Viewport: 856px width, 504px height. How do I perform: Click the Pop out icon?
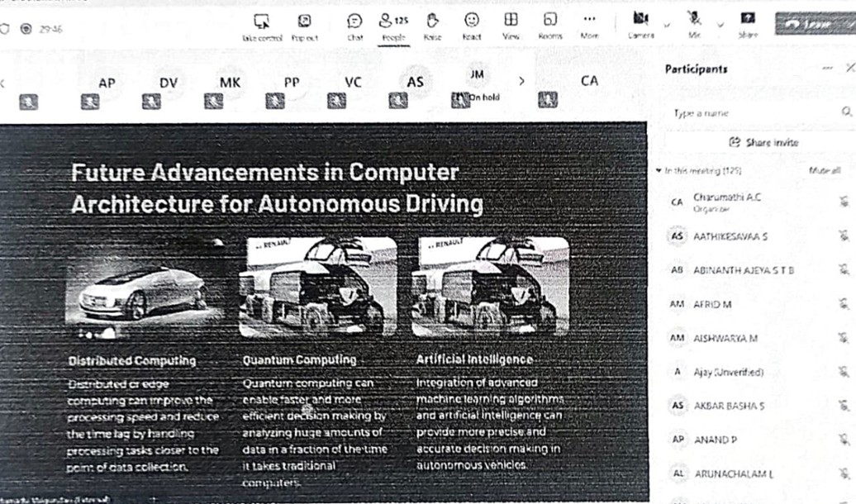coord(304,21)
